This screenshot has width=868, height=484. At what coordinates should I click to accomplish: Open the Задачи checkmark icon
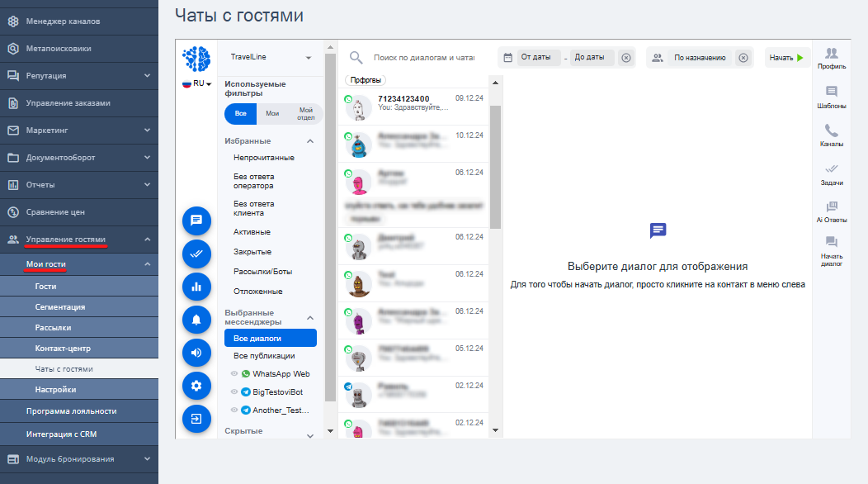(x=832, y=168)
